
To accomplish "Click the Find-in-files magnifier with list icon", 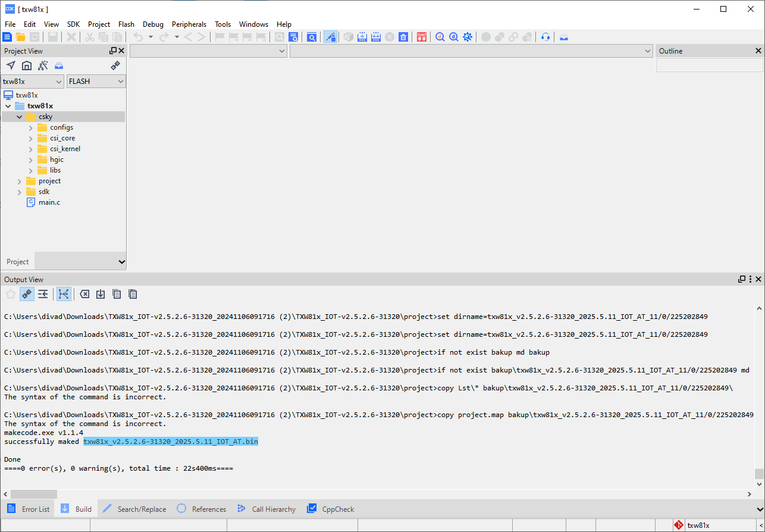I will [x=293, y=37].
